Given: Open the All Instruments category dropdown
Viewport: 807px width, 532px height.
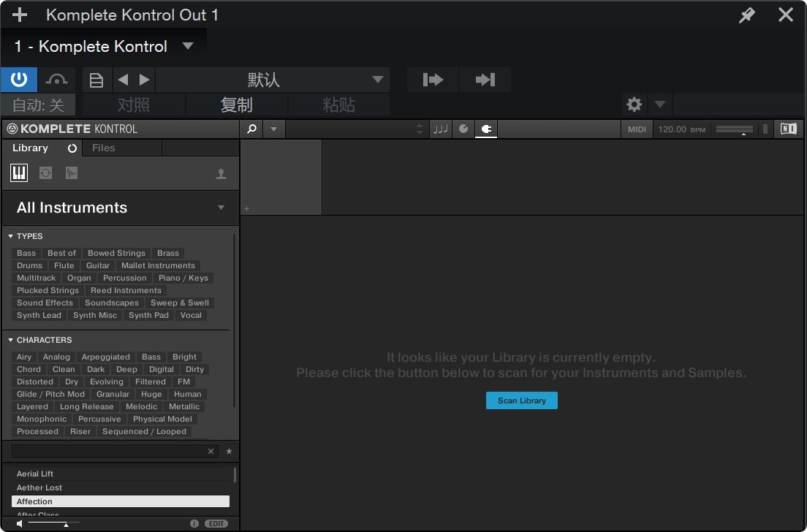Looking at the screenshot, I should (220, 208).
